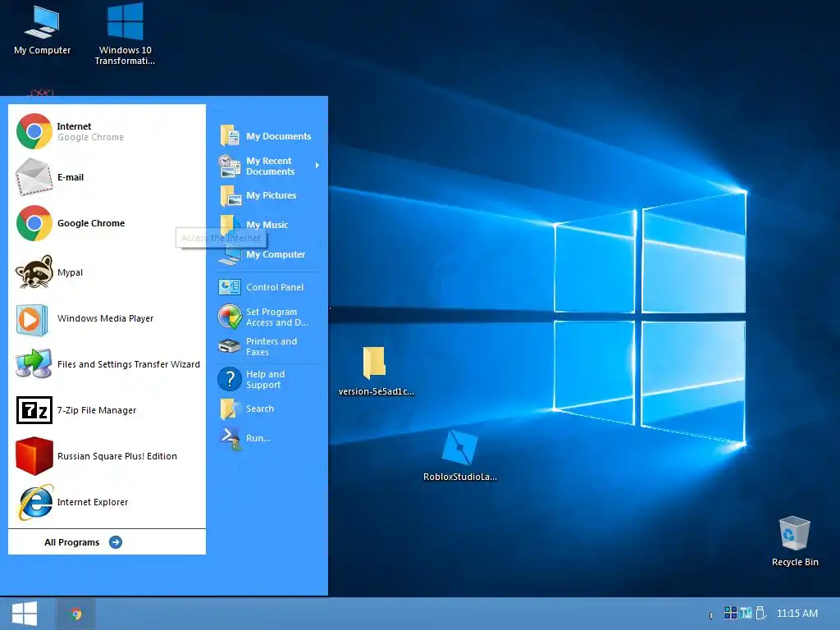Open Google Chrome from the pinned Internet entry

coord(107,131)
